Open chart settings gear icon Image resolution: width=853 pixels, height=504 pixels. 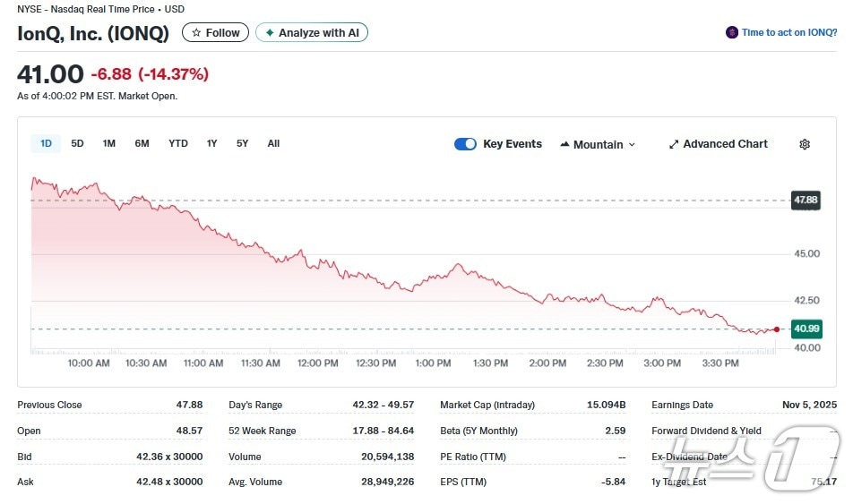[x=804, y=144]
